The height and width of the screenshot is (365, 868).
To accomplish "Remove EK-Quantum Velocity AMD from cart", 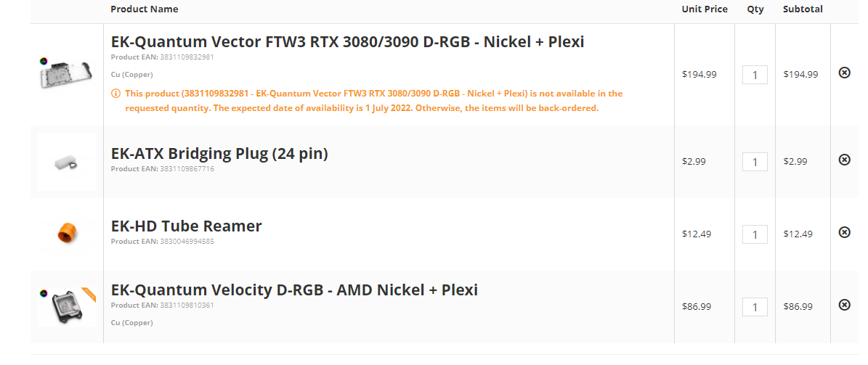I will 844,305.
